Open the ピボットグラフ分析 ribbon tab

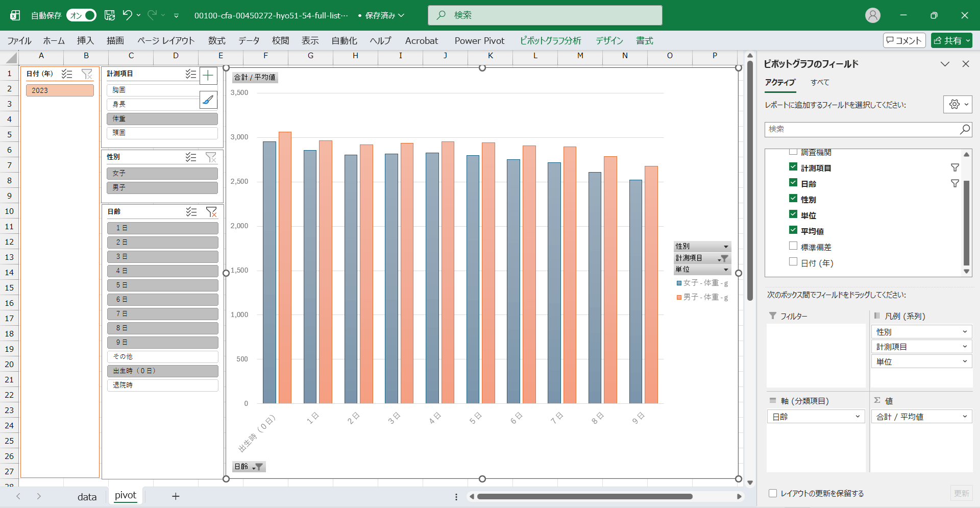click(x=550, y=41)
